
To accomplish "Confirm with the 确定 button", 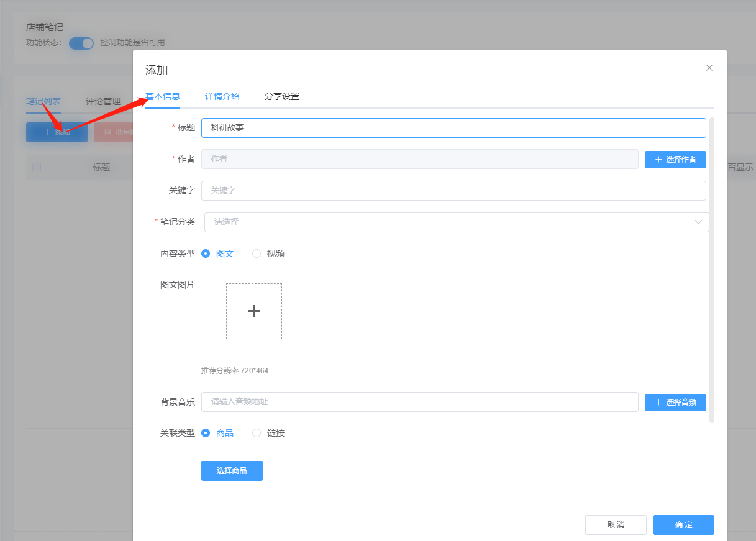I will click(683, 525).
